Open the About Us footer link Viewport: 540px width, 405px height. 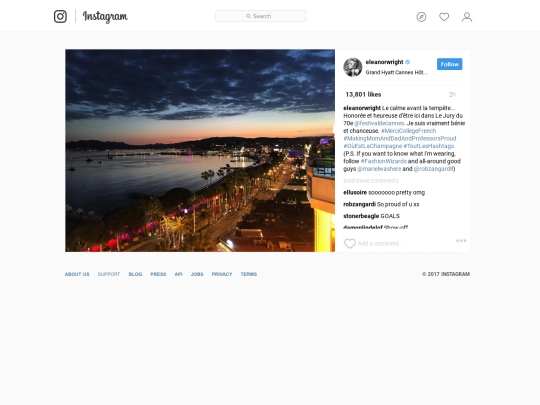(x=77, y=274)
